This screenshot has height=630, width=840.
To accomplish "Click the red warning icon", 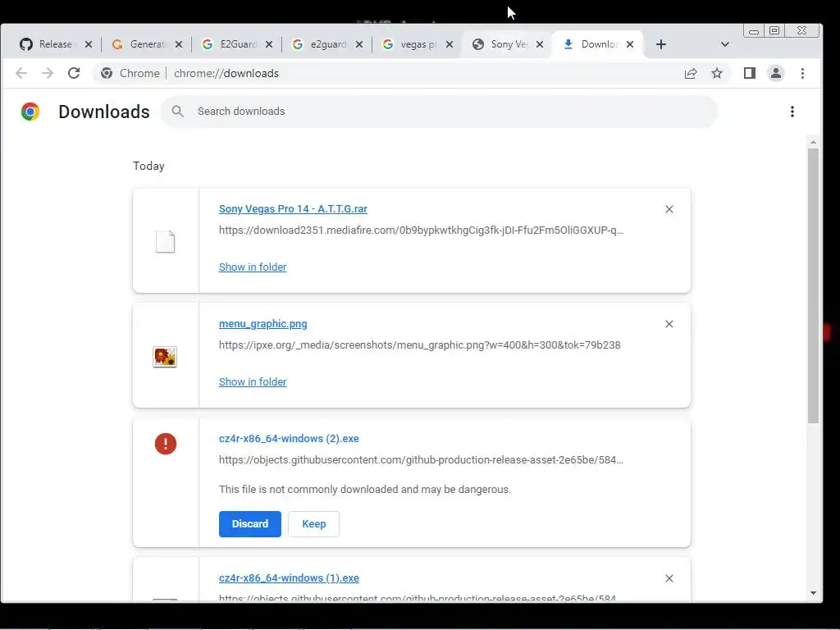I will tap(166, 444).
